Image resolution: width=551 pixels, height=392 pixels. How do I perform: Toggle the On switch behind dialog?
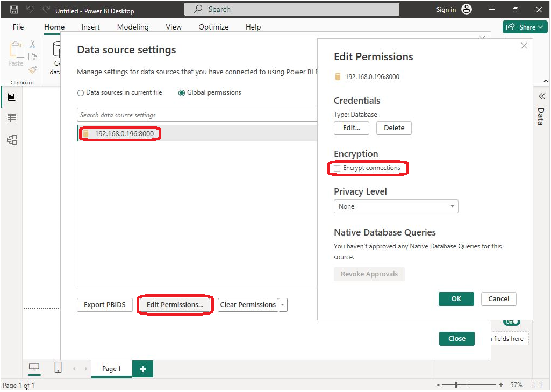click(x=511, y=322)
